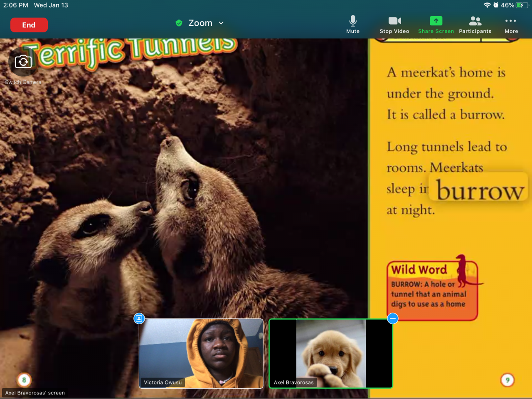This screenshot has height=399, width=532.
Task: Tap the time '2:06 PM' in status bar
Action: (x=16, y=5)
